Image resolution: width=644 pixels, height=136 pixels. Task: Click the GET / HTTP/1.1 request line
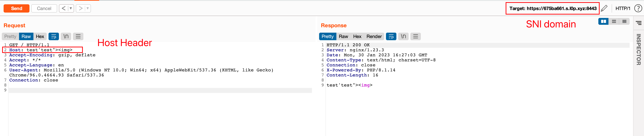[x=29, y=45]
